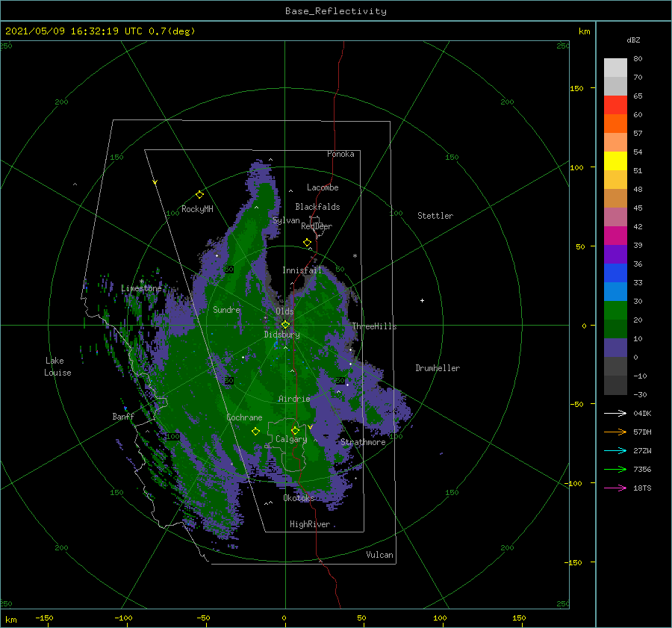Click the -150 tick on bottom axis

coord(44,618)
